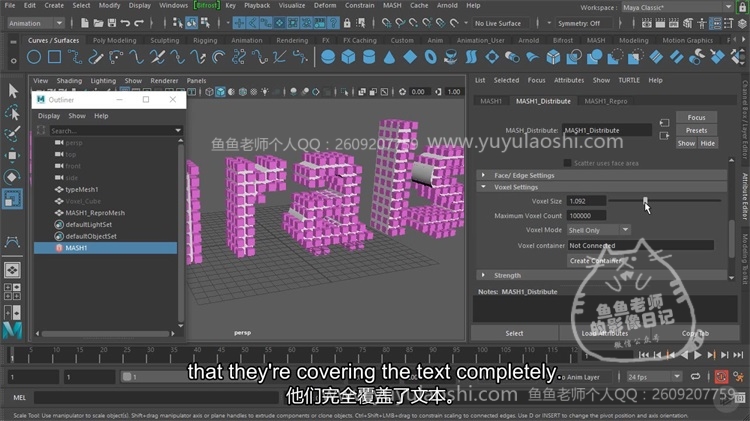Switch to MASH1_Repro attribute tab

pos(606,101)
